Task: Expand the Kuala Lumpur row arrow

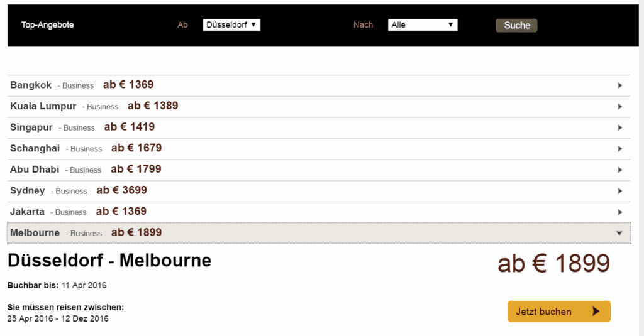Action: click(x=619, y=107)
